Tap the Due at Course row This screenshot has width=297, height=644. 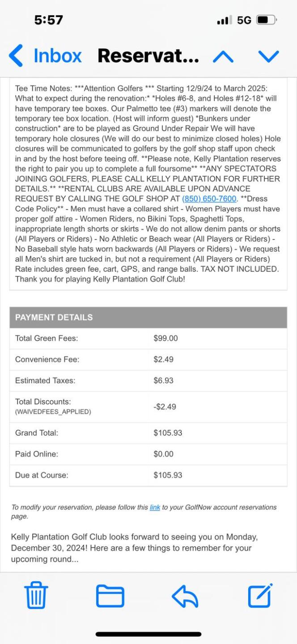coord(148,475)
